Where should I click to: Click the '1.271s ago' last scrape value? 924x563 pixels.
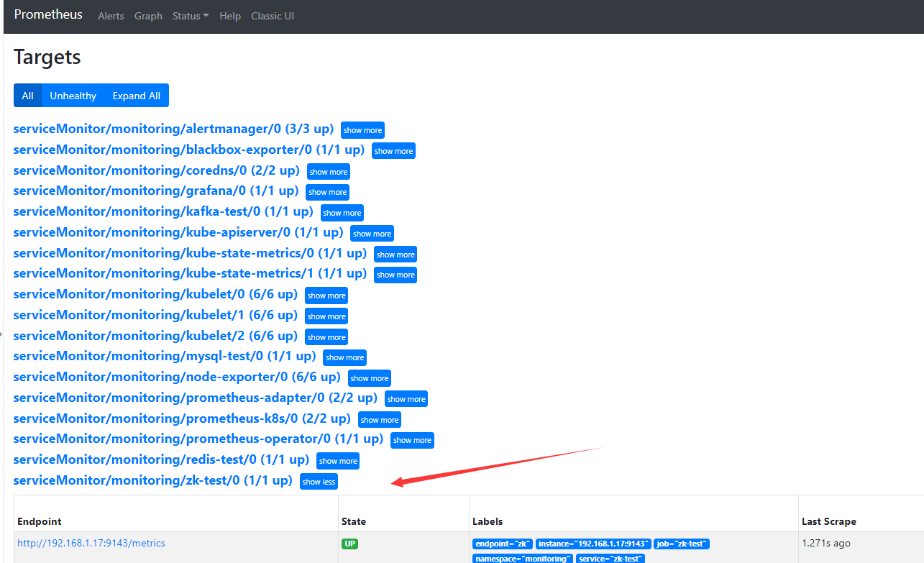tap(826, 543)
